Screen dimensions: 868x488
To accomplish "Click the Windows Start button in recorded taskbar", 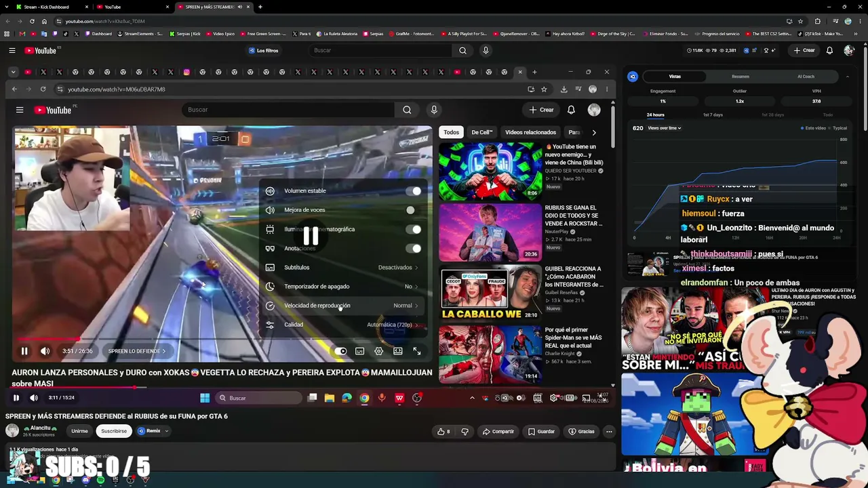I will (205, 398).
